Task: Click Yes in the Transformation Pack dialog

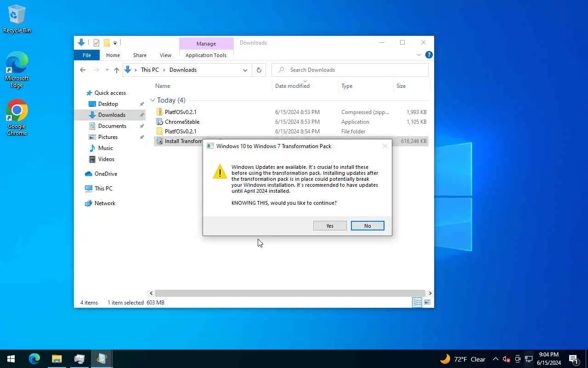Action: click(x=330, y=226)
